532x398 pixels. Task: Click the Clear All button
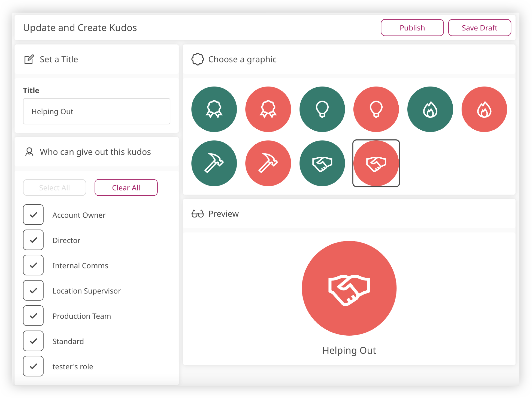click(126, 188)
